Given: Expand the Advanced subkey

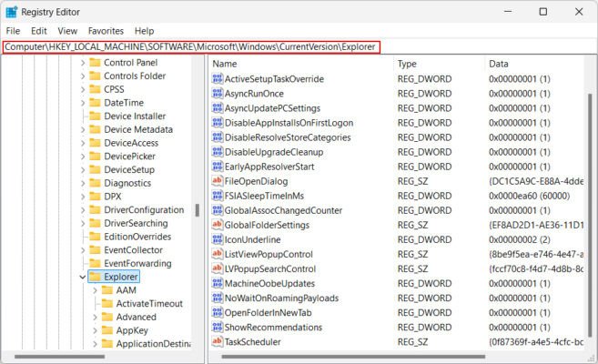Looking at the screenshot, I should 95,317.
